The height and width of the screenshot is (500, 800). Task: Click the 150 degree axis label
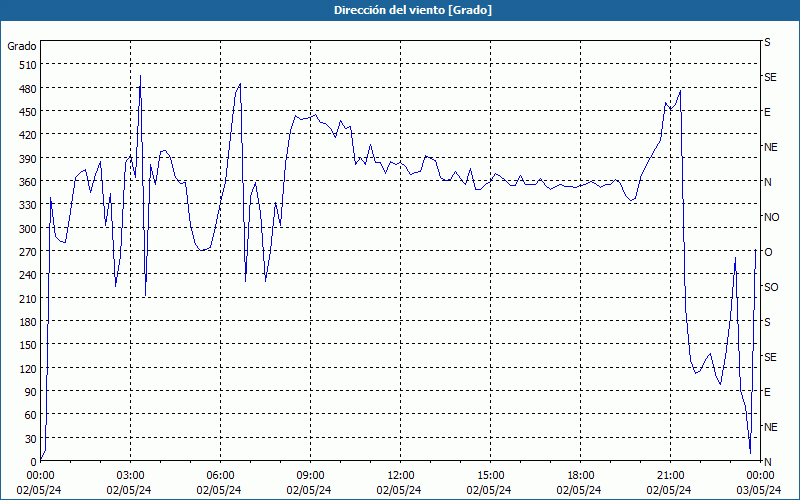point(28,345)
